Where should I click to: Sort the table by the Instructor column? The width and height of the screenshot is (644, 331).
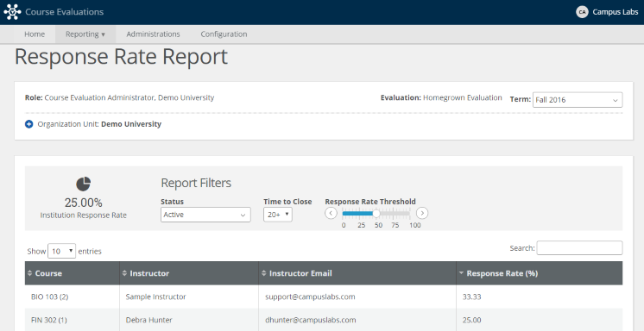point(189,273)
